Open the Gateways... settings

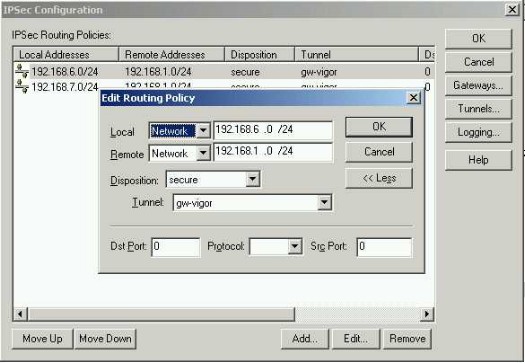pos(478,85)
